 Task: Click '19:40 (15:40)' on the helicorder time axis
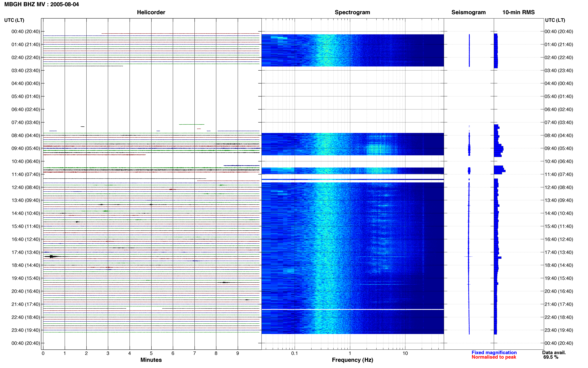26,278
